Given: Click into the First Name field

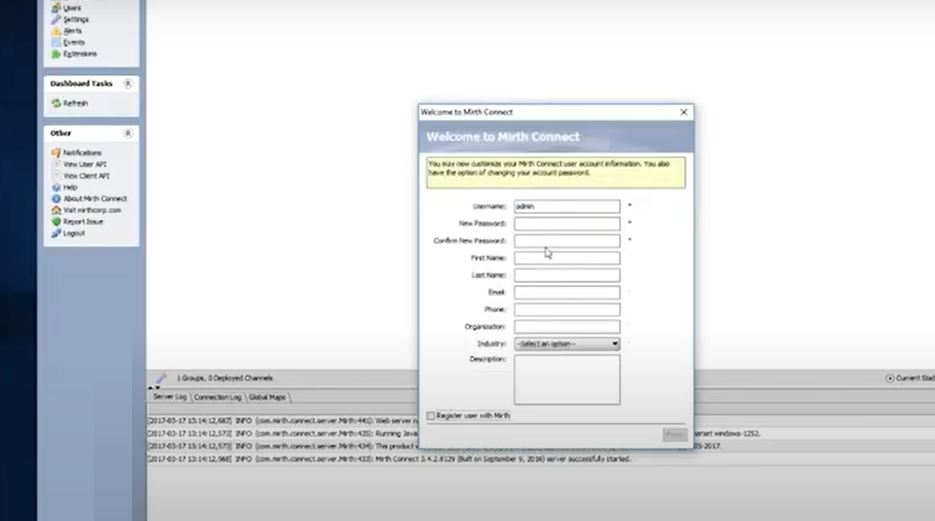Looking at the screenshot, I should coord(567,258).
